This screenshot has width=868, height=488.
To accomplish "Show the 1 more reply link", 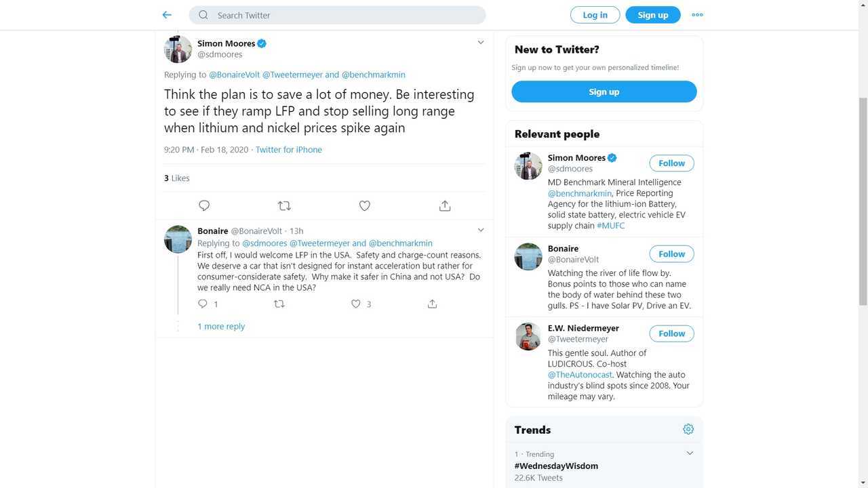I will pyautogui.click(x=221, y=327).
